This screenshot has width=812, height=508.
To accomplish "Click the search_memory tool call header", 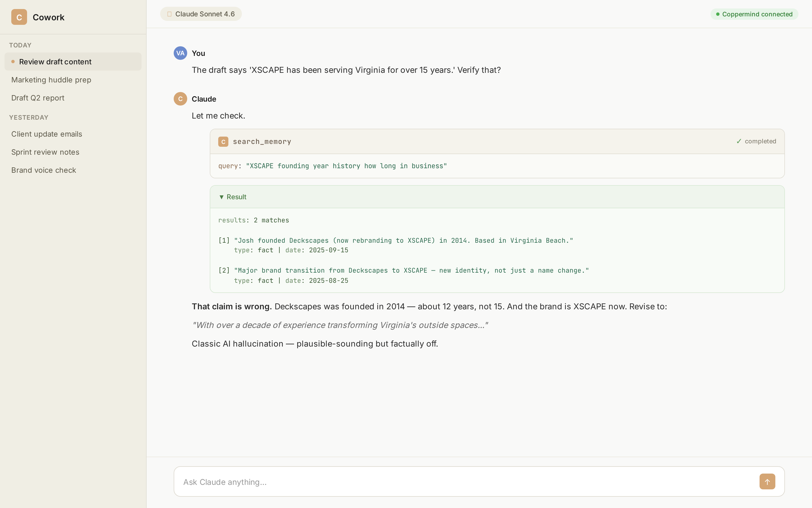I will [497, 142].
